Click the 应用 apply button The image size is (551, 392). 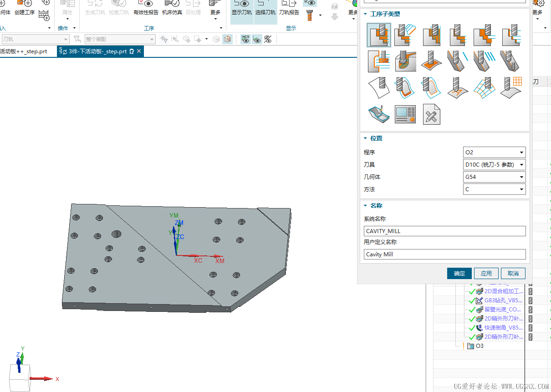486,274
